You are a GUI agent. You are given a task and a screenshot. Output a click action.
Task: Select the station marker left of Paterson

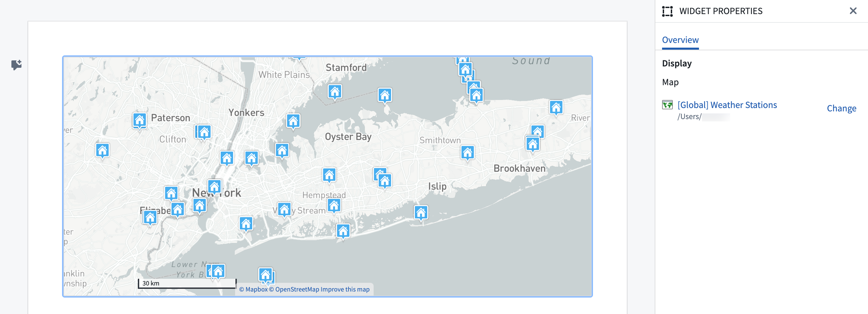(139, 121)
